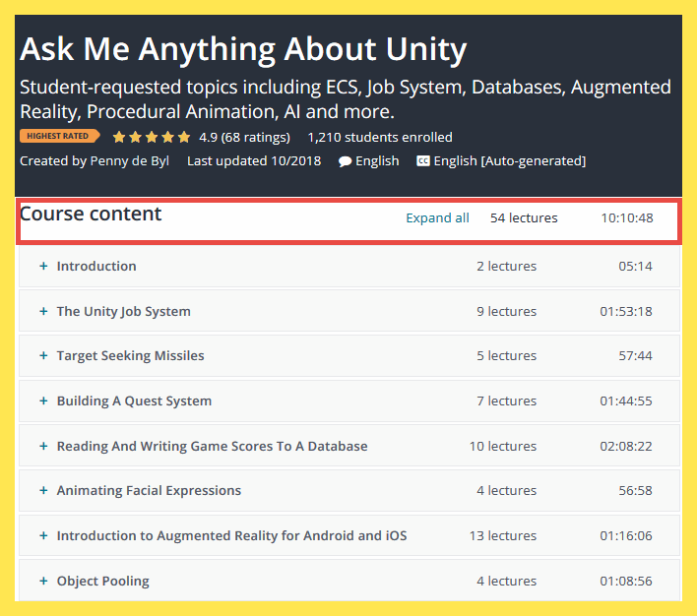Viewport: 697px width, 616px height.
Task: Click the 1,210 students enrolled text
Action: [x=380, y=138]
